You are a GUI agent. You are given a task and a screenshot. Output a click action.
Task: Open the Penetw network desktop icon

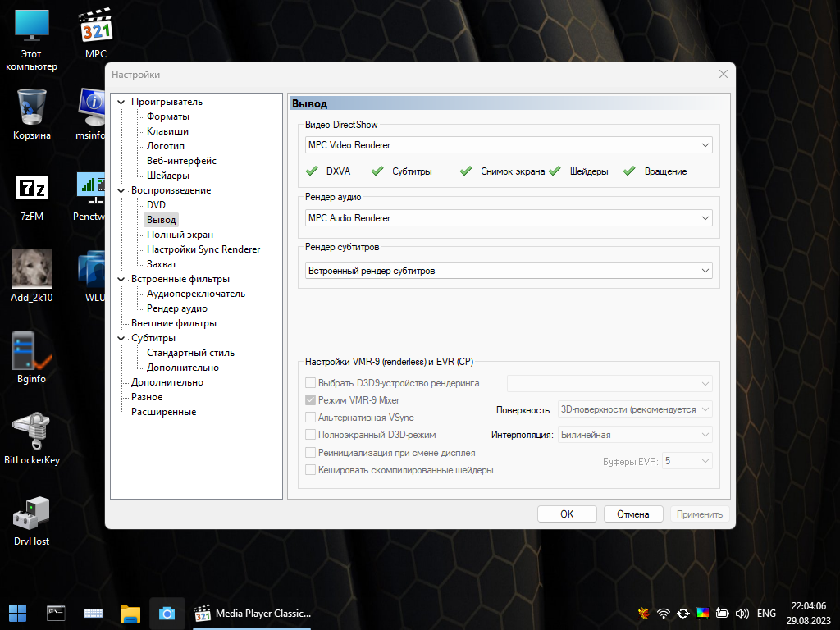click(90, 195)
